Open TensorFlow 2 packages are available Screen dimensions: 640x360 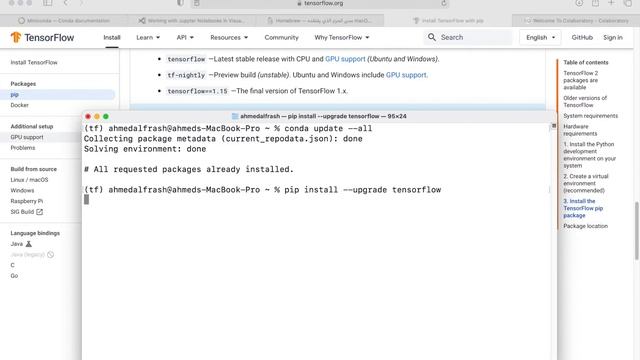click(x=580, y=80)
